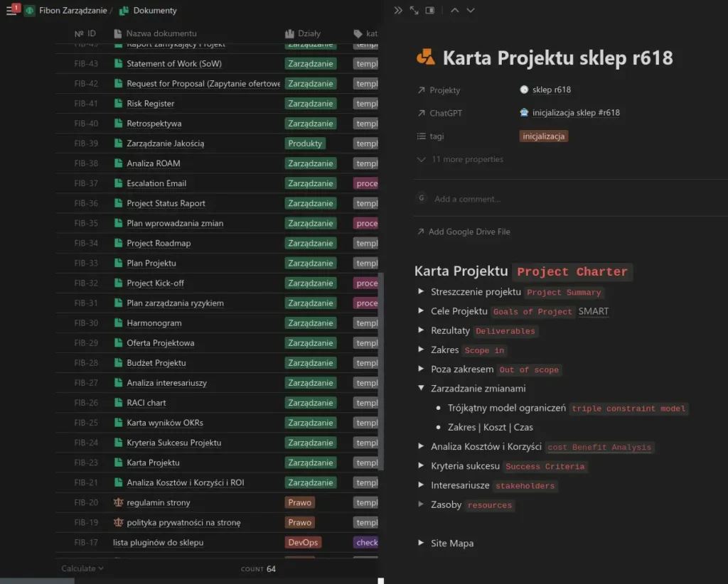Click the side panel layout icon
The image size is (728, 584).
pos(429,10)
